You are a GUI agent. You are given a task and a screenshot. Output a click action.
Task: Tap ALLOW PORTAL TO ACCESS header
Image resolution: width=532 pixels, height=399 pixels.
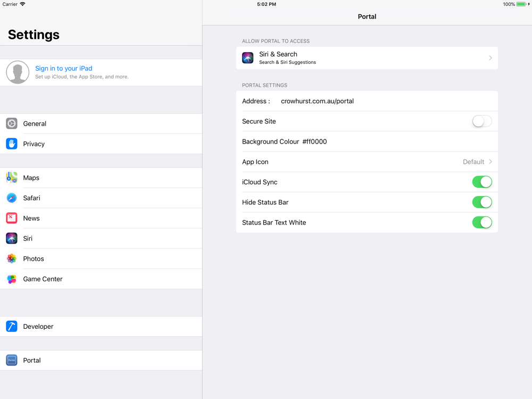click(276, 41)
